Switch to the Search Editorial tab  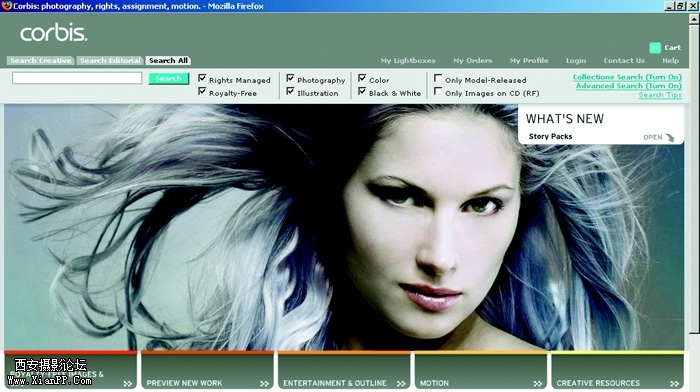click(x=110, y=61)
